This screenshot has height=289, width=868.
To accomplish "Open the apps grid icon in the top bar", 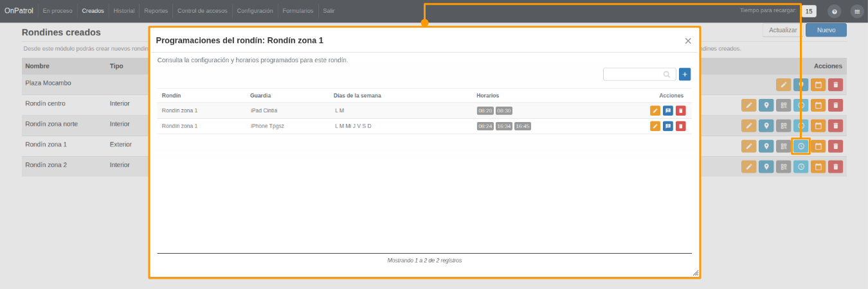I will 856,11.
